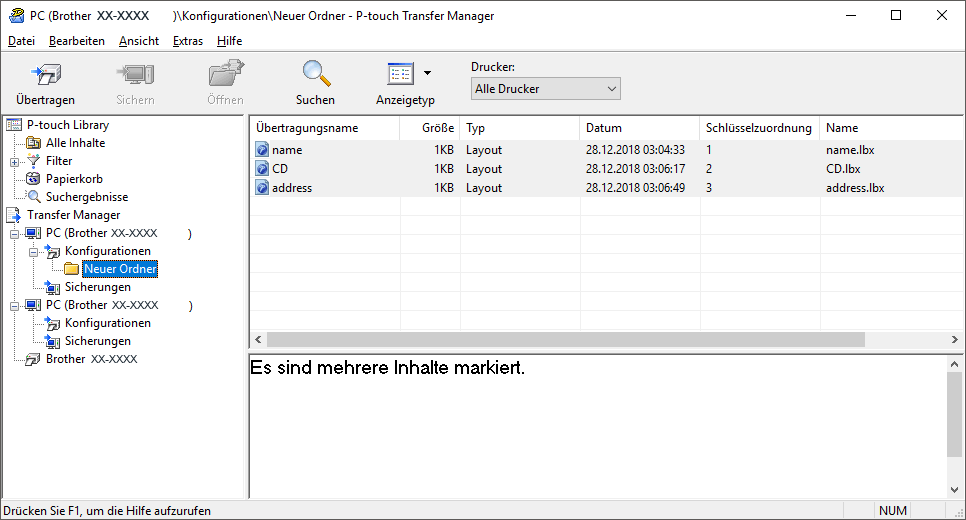Click the date '28.12.2018 03:04:33'
The image size is (966, 520).
[635, 150]
